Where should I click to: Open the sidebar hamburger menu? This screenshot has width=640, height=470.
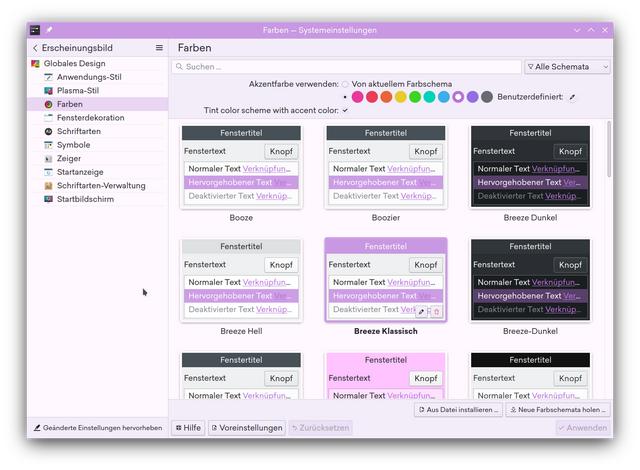[159, 48]
